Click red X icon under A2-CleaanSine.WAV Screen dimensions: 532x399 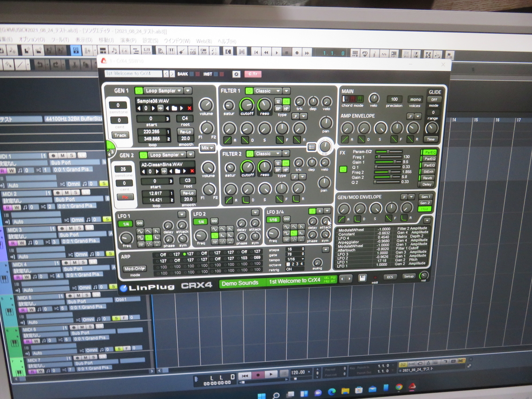click(192, 171)
